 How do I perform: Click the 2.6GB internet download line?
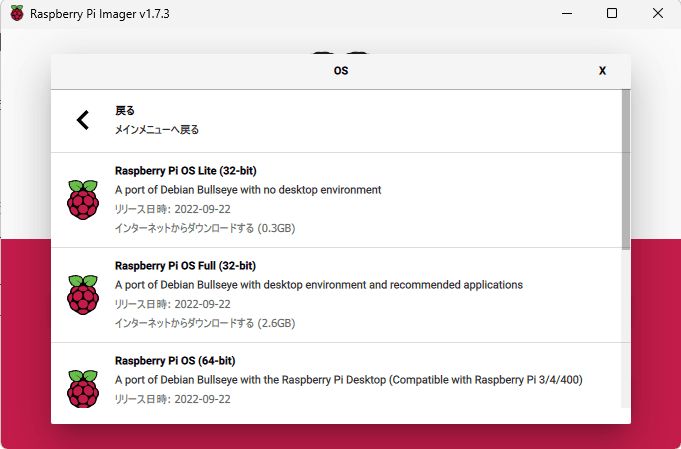click(205, 323)
